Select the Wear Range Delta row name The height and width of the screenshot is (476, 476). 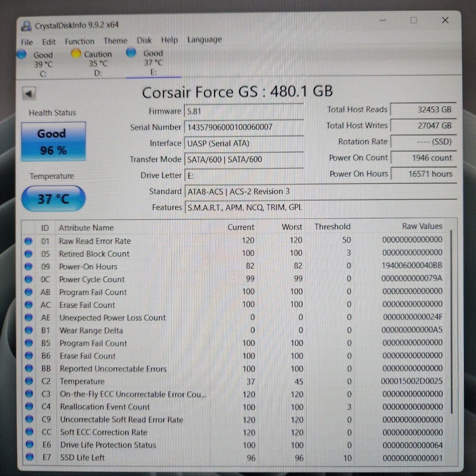(91, 330)
